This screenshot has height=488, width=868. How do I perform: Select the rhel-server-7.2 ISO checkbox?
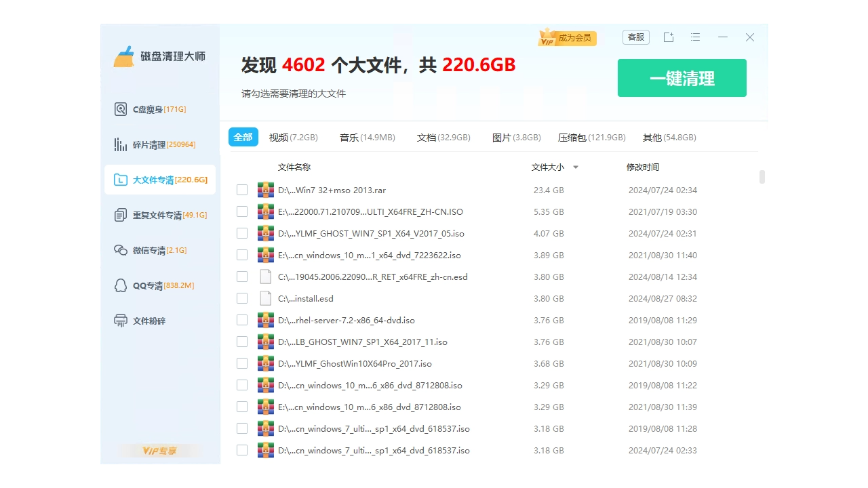point(242,320)
